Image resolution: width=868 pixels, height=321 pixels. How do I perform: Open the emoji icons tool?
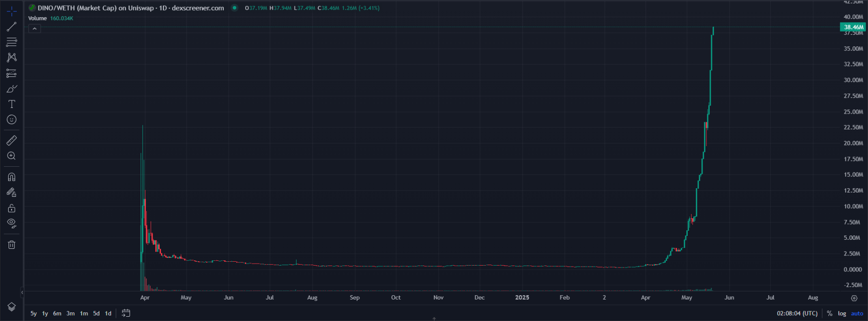(x=11, y=120)
